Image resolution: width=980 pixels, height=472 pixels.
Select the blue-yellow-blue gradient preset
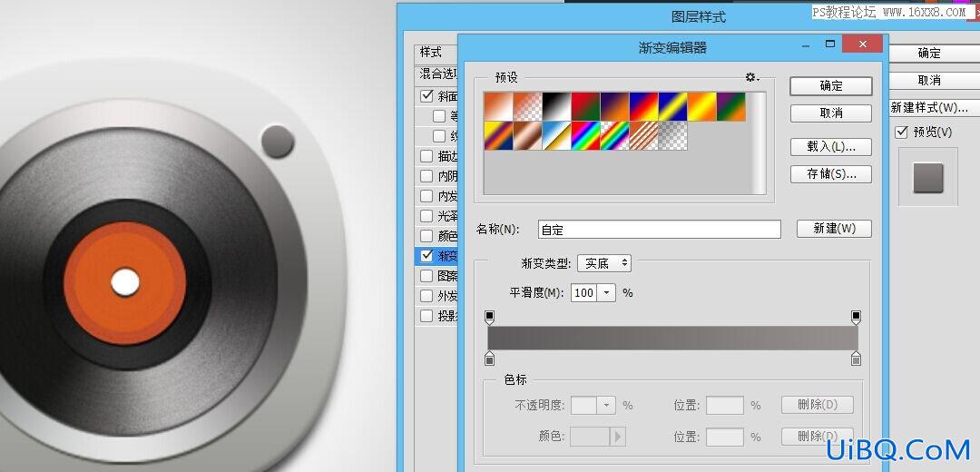pos(672,107)
